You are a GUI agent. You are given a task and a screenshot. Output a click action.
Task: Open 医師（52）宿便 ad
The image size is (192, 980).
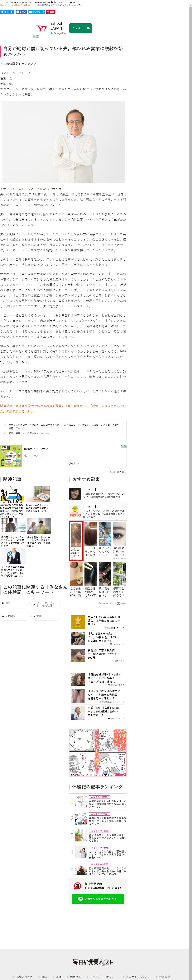[x=98, y=712]
